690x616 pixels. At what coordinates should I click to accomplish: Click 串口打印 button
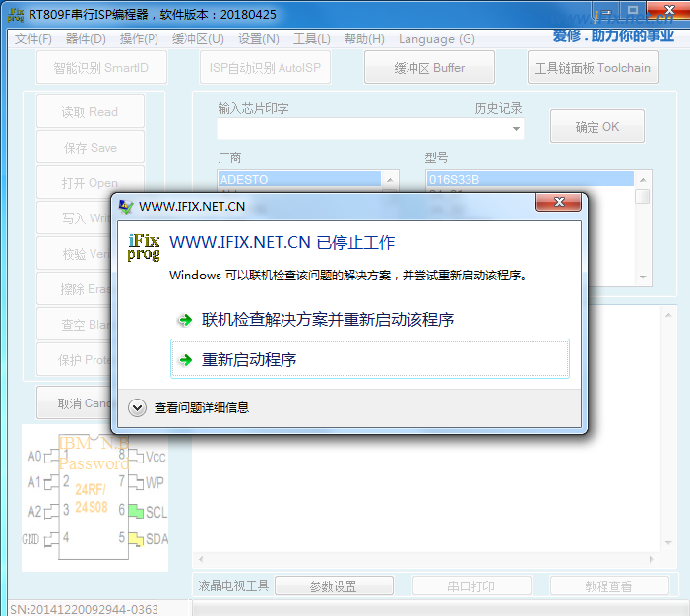(x=471, y=586)
